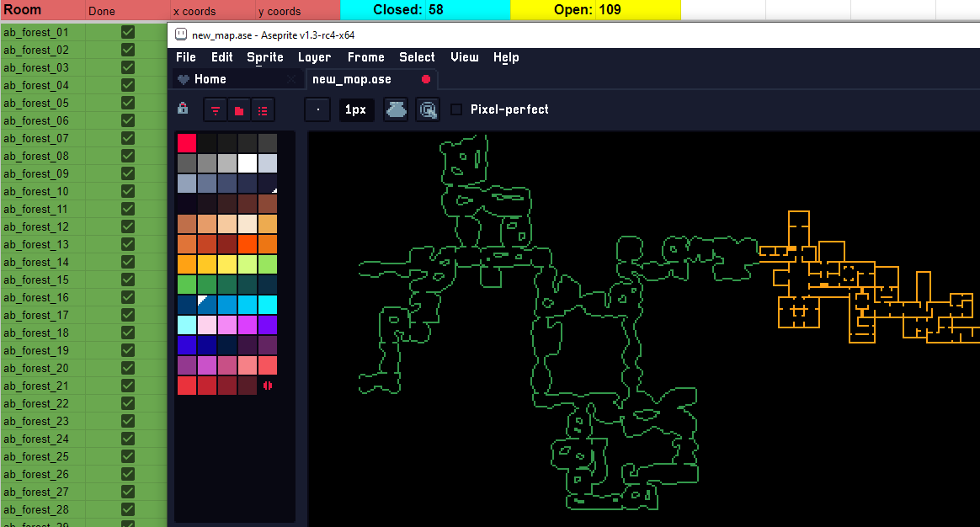Switch to the new_map.ase tab

(351, 78)
